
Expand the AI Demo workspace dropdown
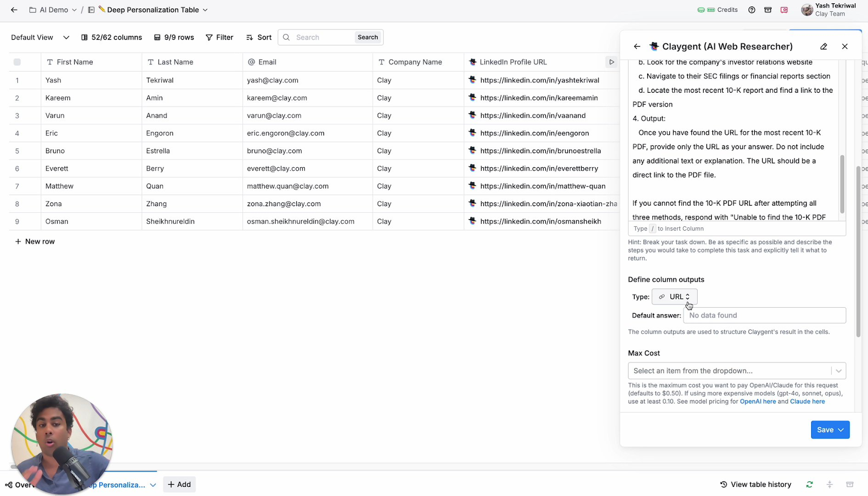(x=74, y=10)
